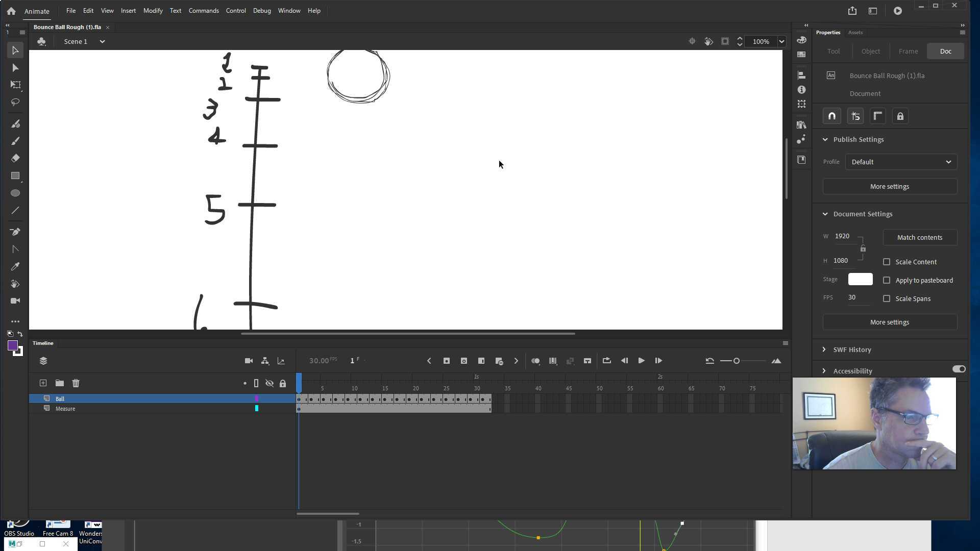This screenshot has height=551, width=980.
Task: Open the Modify menu
Action: tap(153, 10)
